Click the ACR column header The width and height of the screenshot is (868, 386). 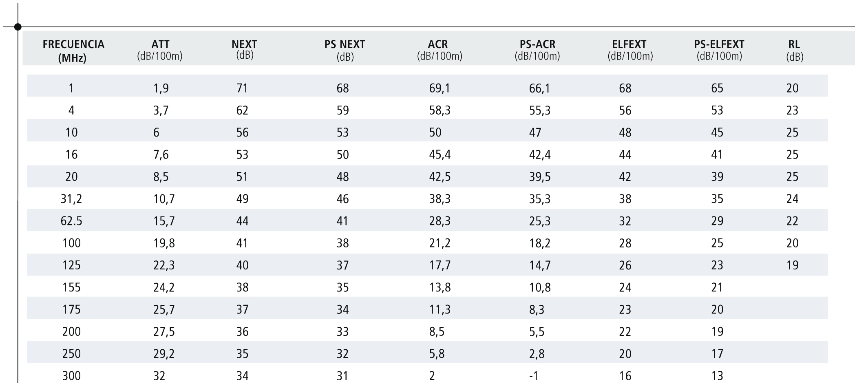pos(439,50)
